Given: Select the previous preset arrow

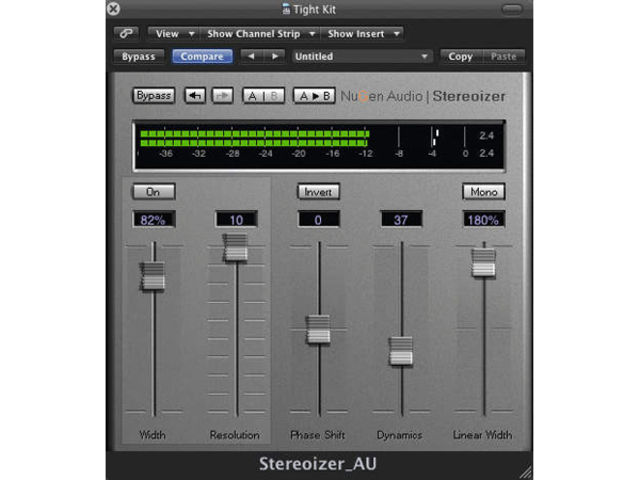Looking at the screenshot, I should (x=251, y=56).
